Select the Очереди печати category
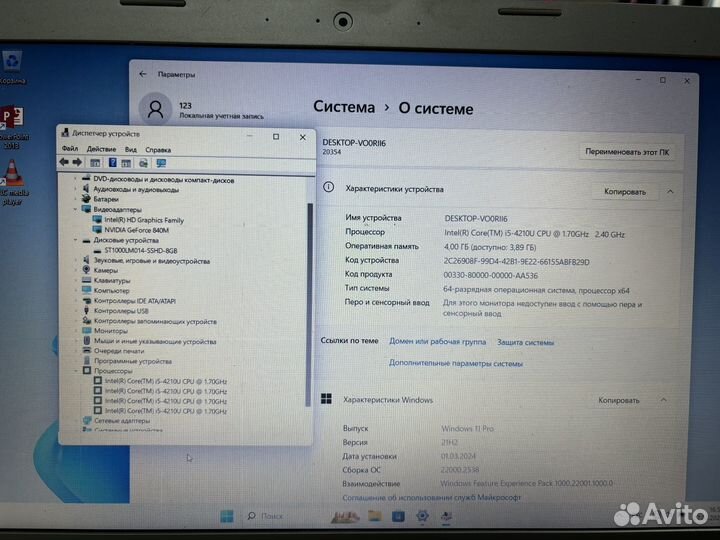 119,351
